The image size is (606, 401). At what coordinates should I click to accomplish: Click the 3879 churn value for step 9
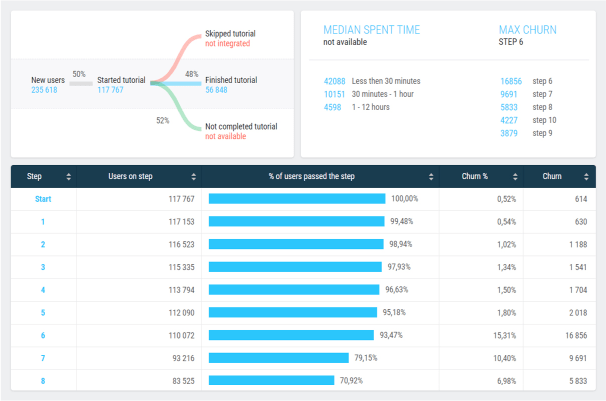pos(510,134)
